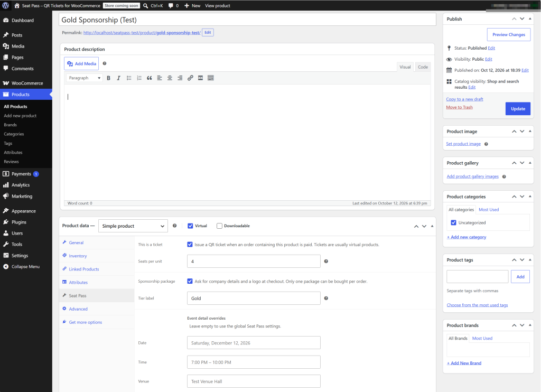Click the help icon beside product type dropdown
This screenshot has height=392, width=541.
pyautogui.click(x=174, y=226)
